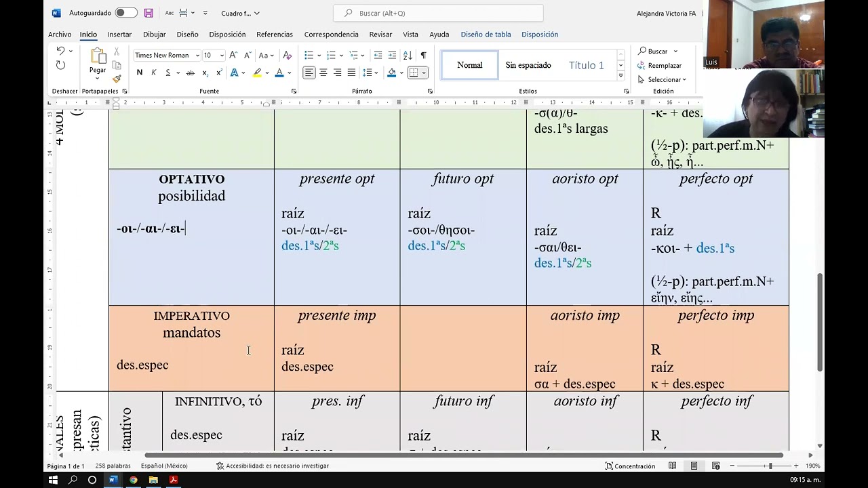Toggle show paragraph marks (¶)
The image size is (868, 488).
click(x=423, y=55)
